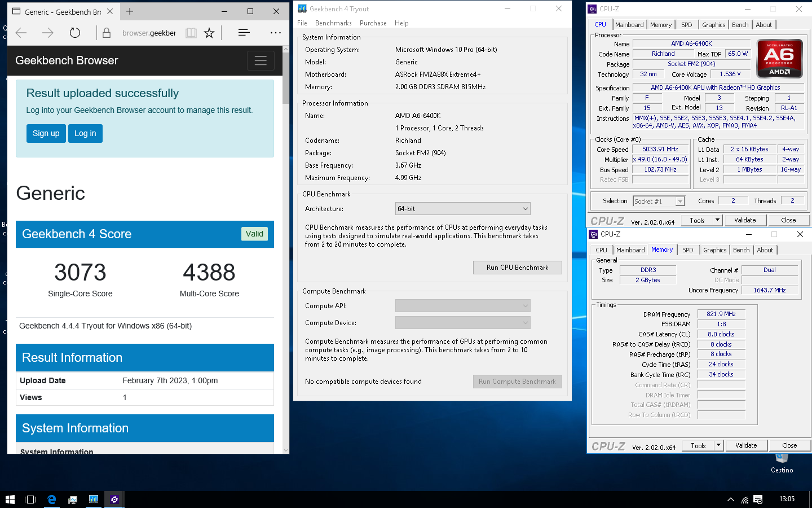This screenshot has height=508, width=812.
Task: Click the Geekbench 4 Tryout title icon
Action: pyautogui.click(x=302, y=8)
